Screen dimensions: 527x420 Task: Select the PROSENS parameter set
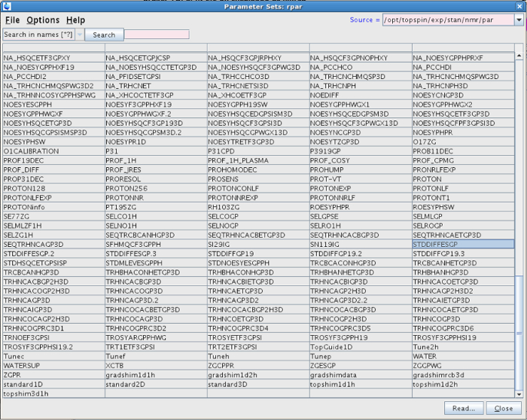[x=258, y=179]
